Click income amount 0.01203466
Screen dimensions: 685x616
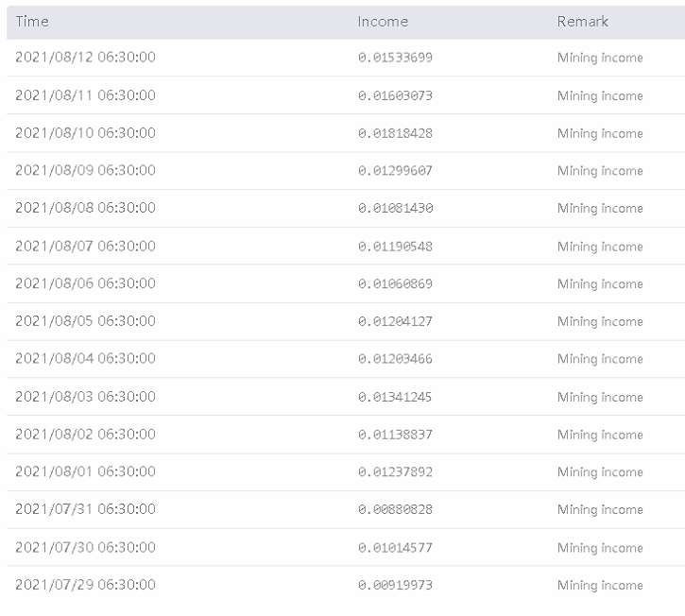click(395, 359)
